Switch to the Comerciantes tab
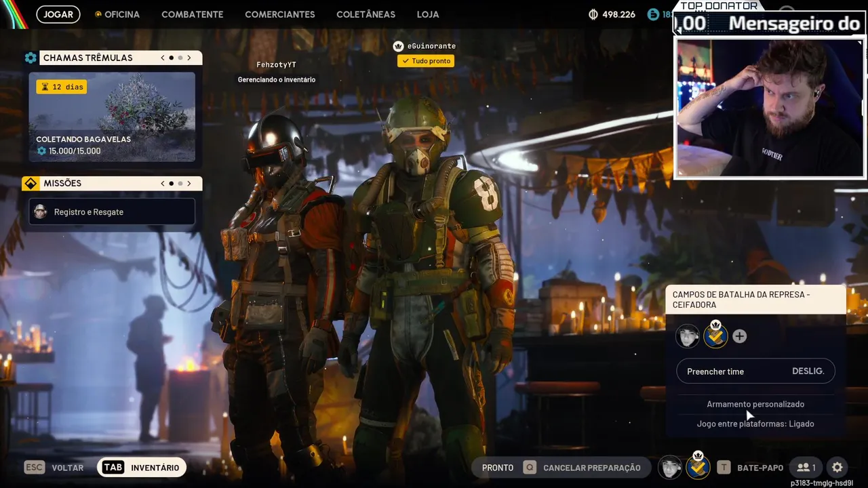This screenshot has height=488, width=868. [x=280, y=14]
